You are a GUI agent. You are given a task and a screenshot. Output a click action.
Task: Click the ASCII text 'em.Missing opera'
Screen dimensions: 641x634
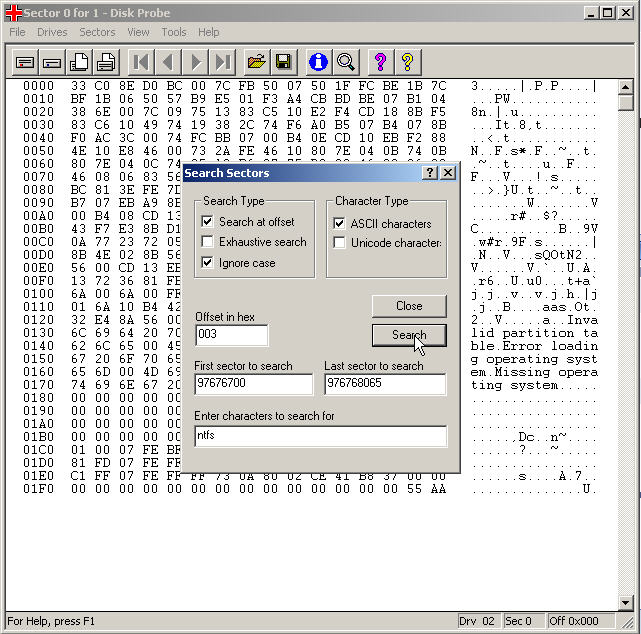click(x=534, y=372)
